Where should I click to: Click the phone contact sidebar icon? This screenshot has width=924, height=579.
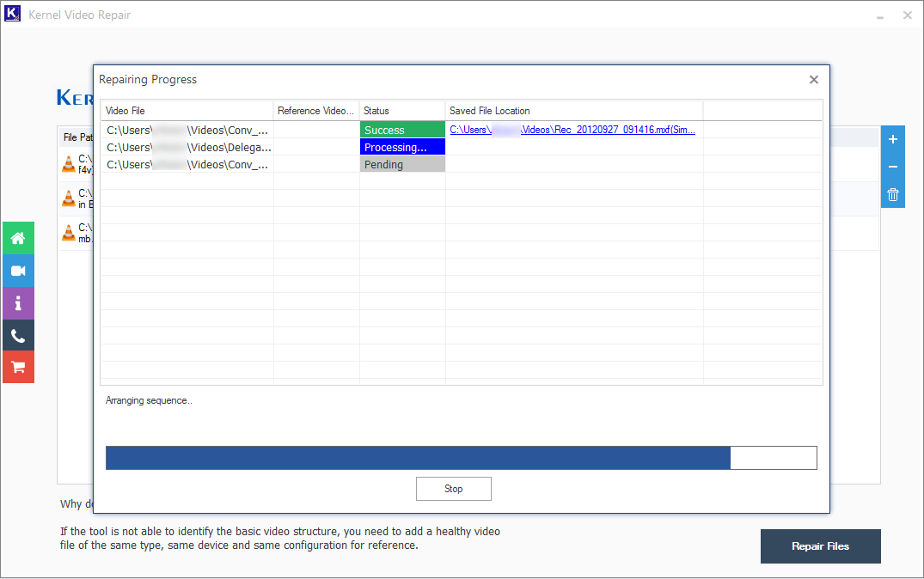click(18, 335)
